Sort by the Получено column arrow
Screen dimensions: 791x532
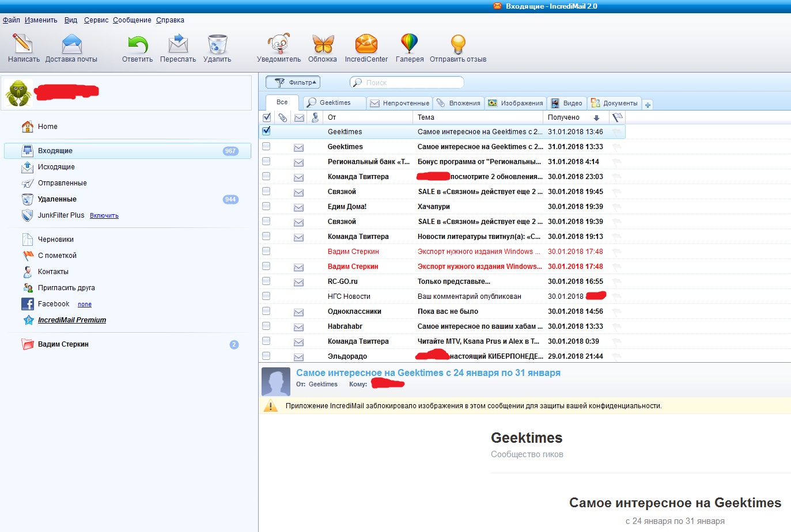click(596, 117)
